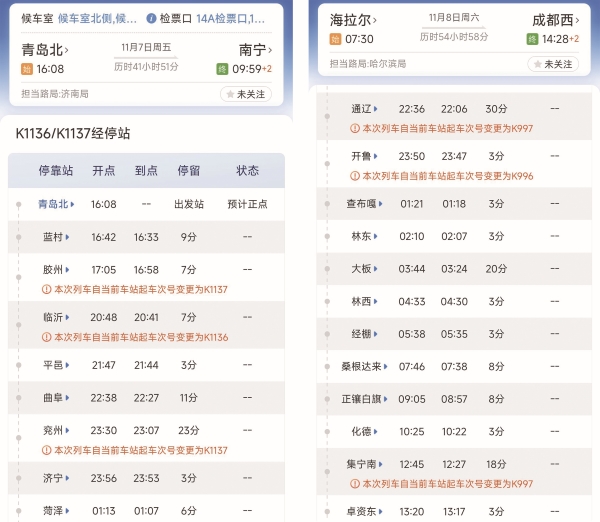Tap the orange 始 badge at 07:30
The height and width of the screenshot is (522, 600).
click(x=335, y=39)
